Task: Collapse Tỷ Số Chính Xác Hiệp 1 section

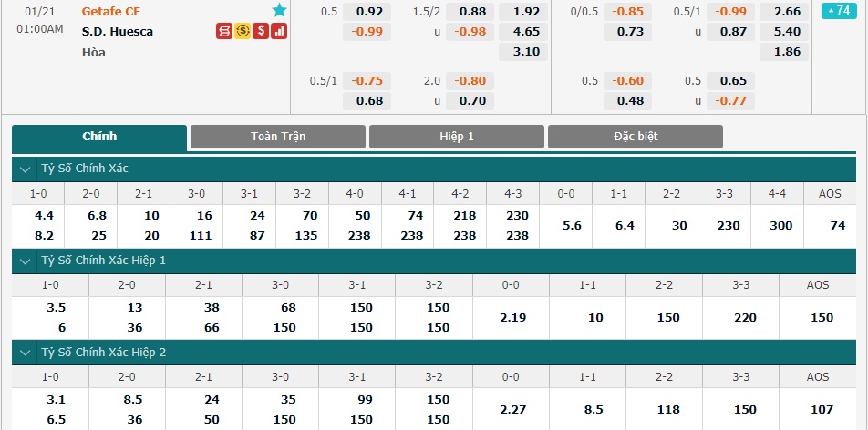Action: pos(25,261)
